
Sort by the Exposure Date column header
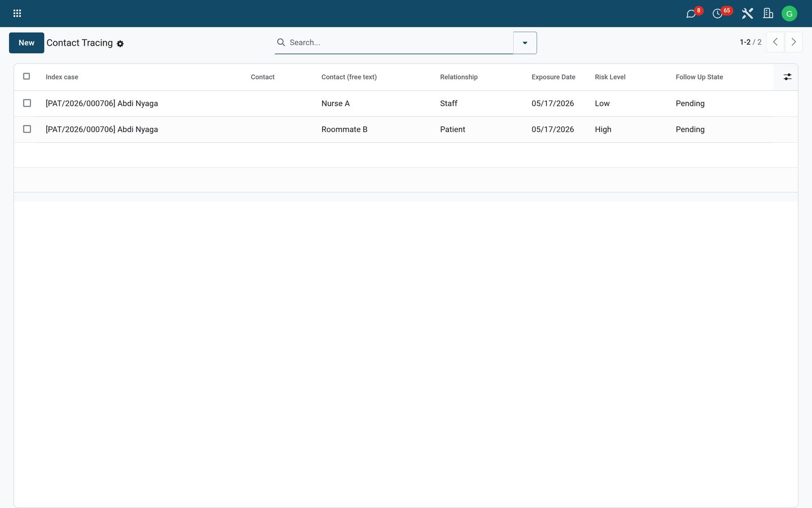click(x=553, y=77)
